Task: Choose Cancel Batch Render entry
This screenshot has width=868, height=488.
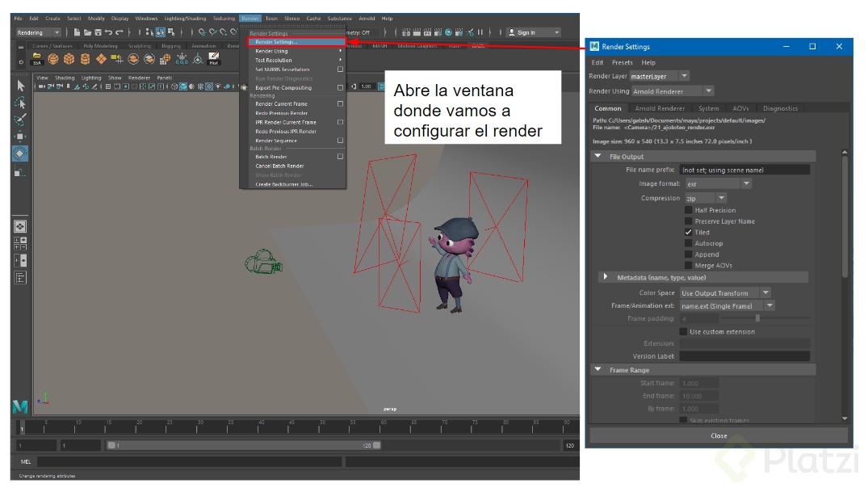Action: 279,166
